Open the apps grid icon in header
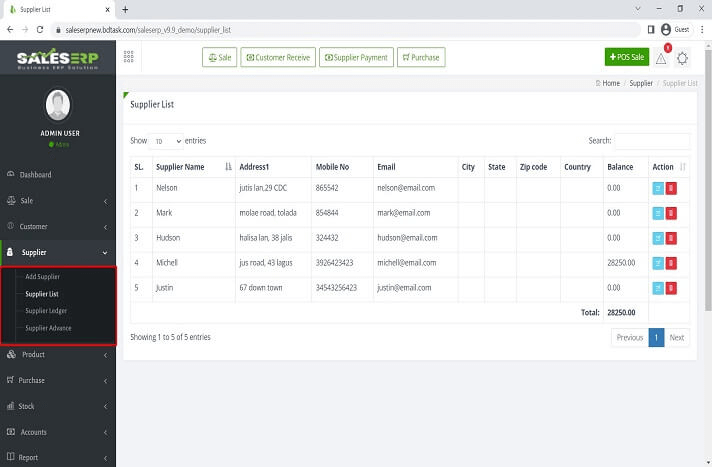The width and height of the screenshot is (712, 467). (129, 57)
